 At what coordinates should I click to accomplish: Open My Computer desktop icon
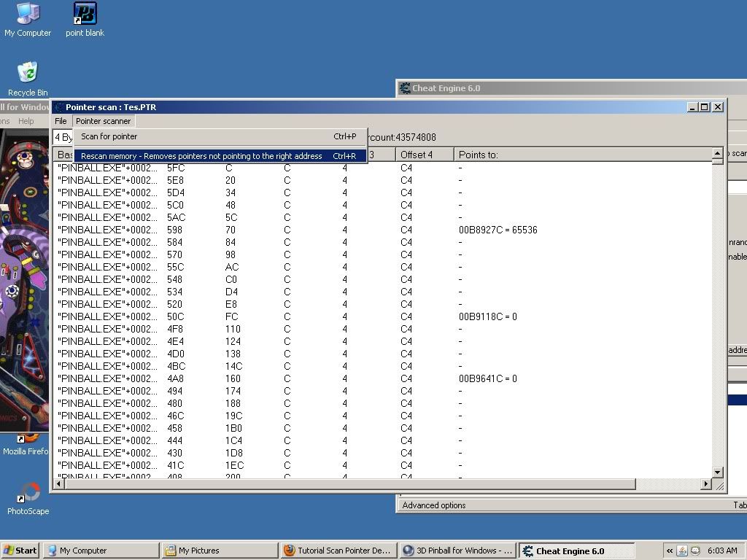(28, 20)
